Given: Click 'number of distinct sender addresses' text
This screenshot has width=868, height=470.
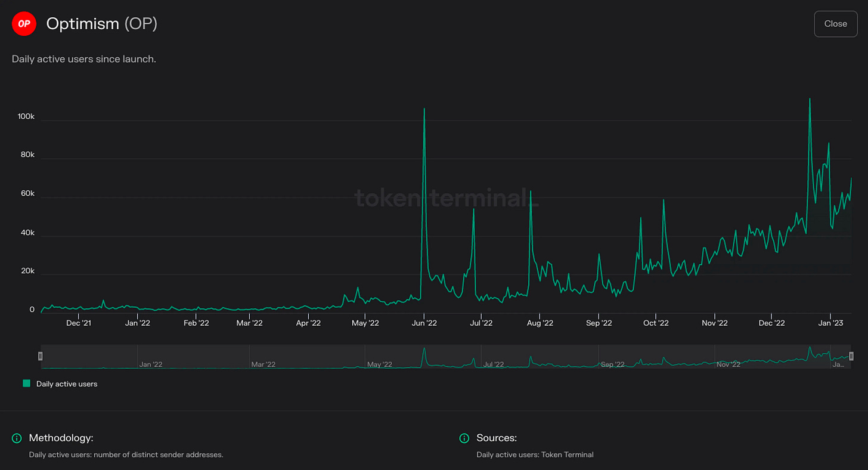Looking at the screenshot, I should (160, 454).
